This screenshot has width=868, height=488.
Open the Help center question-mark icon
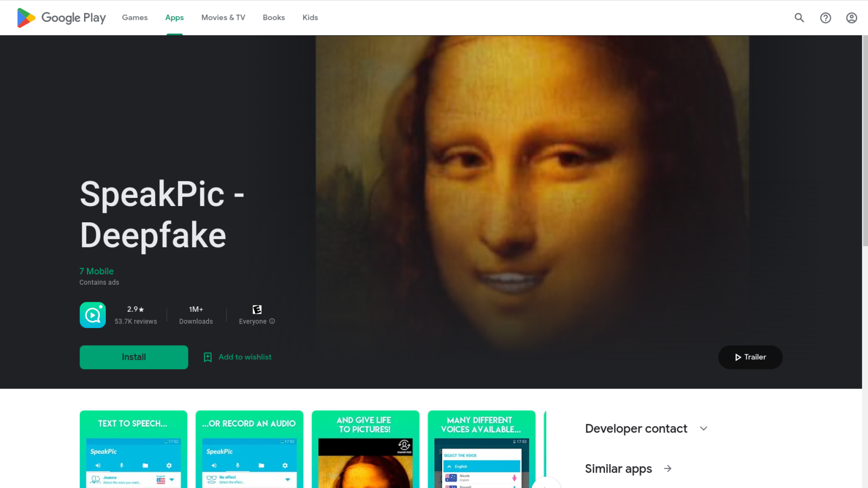click(826, 18)
